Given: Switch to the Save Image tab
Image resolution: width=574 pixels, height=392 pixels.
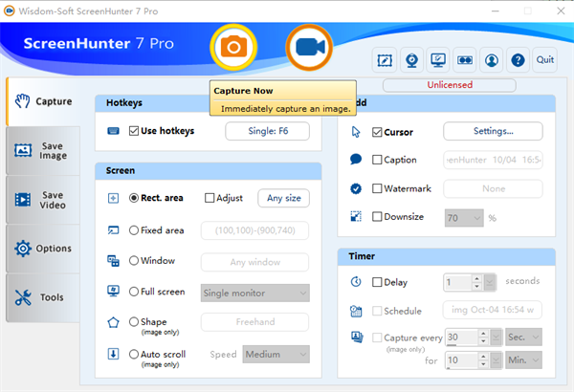Looking at the screenshot, I should pos(38,150).
